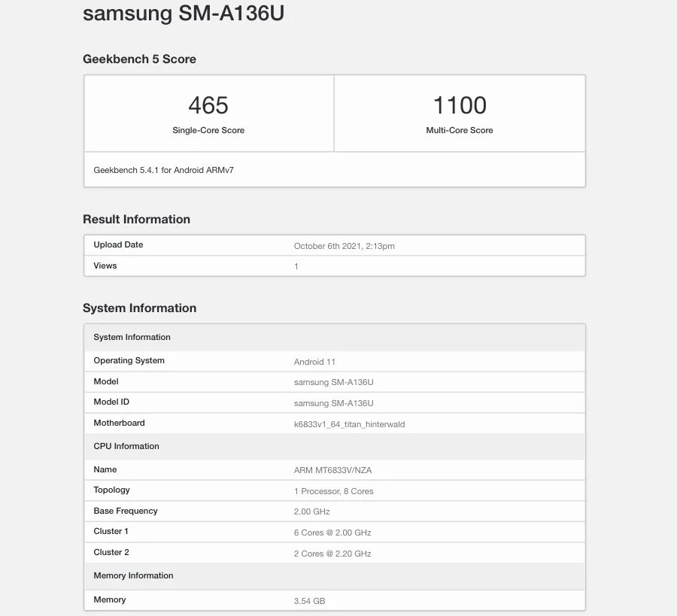Click the samsung SM-A136U page title
Viewport: 677px width, 616px height.
click(184, 14)
